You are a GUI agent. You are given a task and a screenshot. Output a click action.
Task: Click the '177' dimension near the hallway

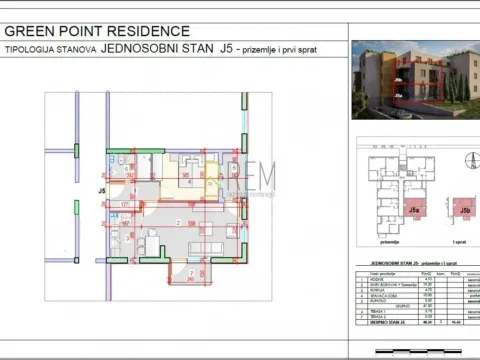125,204
